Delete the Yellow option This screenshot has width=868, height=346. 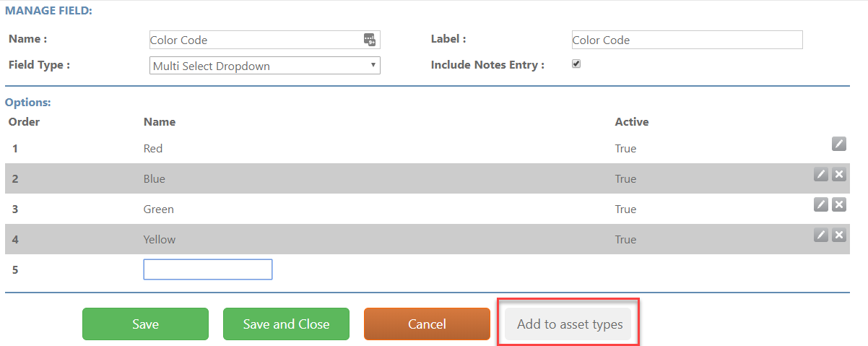839,235
